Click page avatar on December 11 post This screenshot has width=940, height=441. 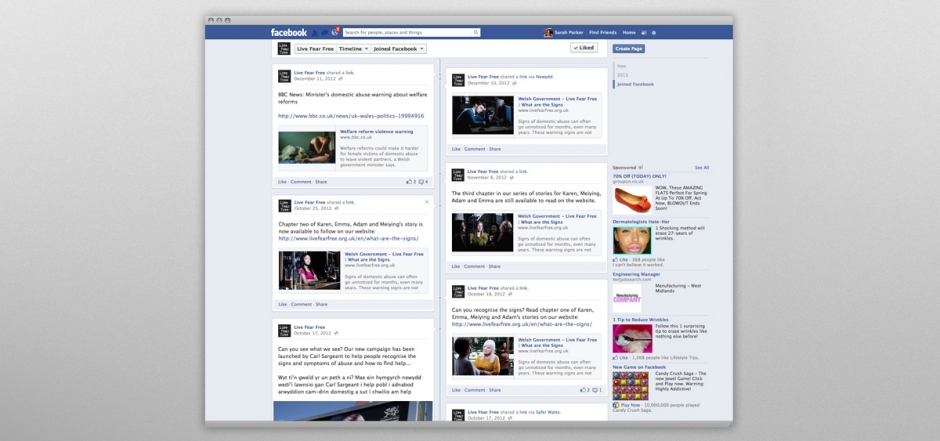(284, 76)
